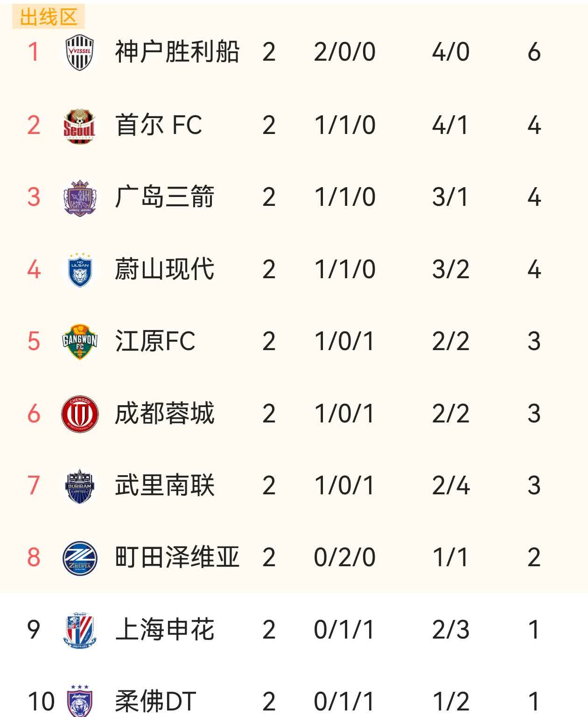Image resolution: width=588 pixels, height=717 pixels.
Task: Click the Gangwon FC green crest
Action: [x=80, y=342]
